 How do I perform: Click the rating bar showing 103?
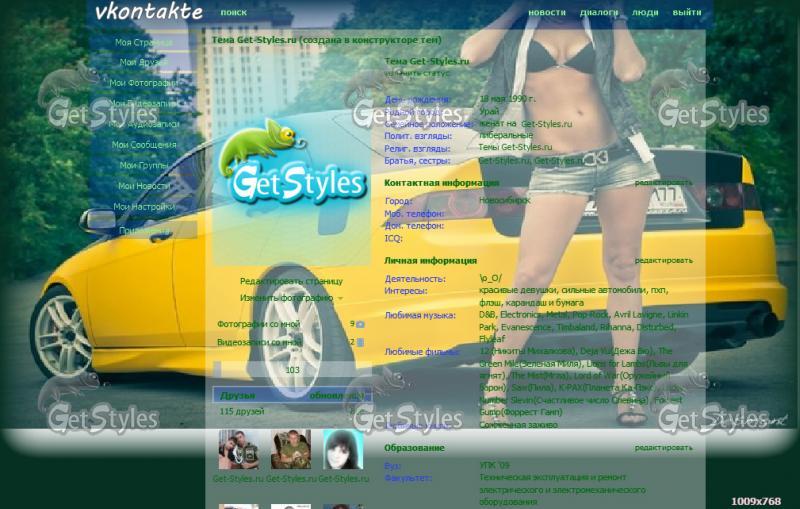[x=292, y=370]
